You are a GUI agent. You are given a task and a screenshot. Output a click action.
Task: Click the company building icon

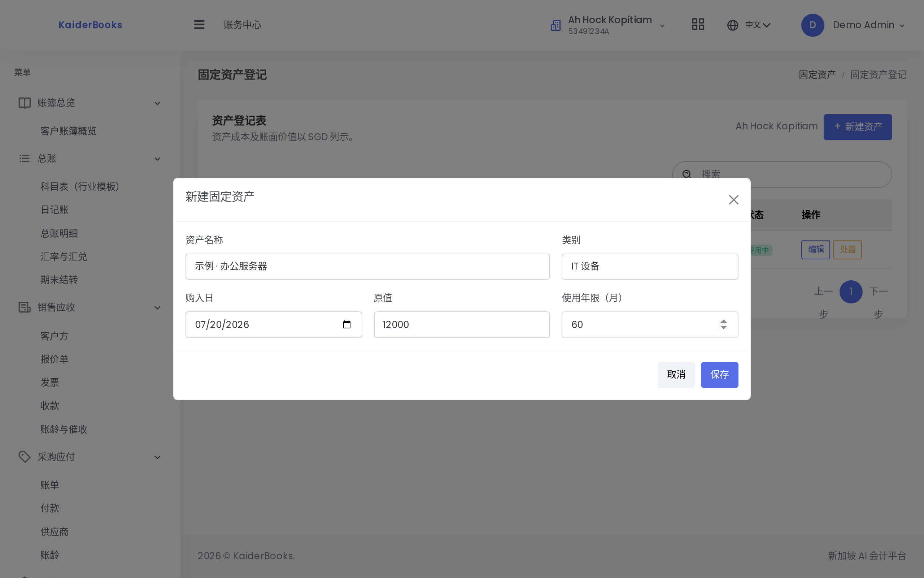pyautogui.click(x=555, y=25)
